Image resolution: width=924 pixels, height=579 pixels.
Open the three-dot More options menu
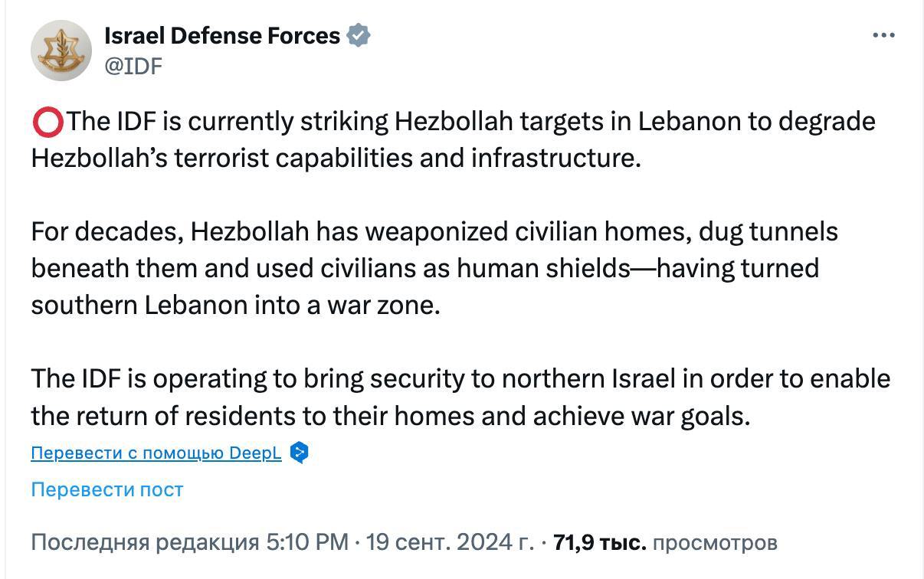tap(883, 35)
